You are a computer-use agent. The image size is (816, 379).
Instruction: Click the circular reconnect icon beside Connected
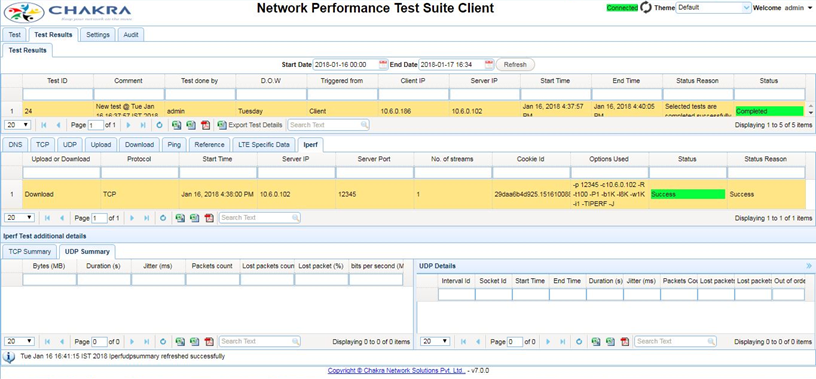pos(646,7)
